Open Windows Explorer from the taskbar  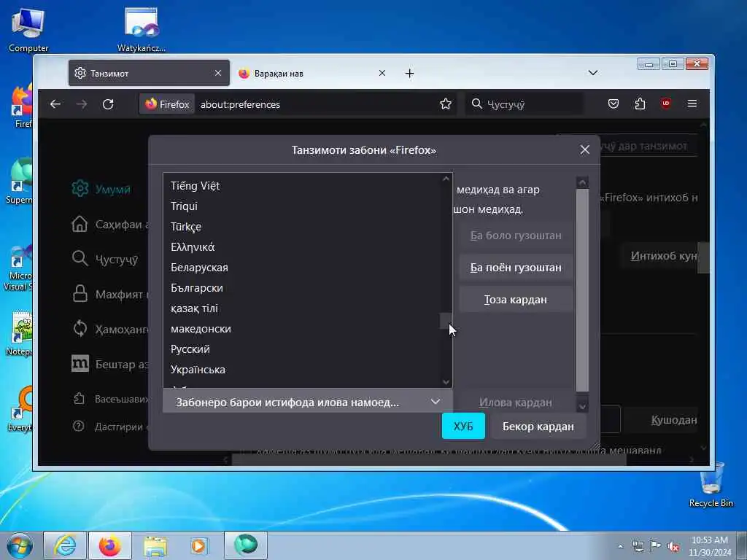pos(155,545)
